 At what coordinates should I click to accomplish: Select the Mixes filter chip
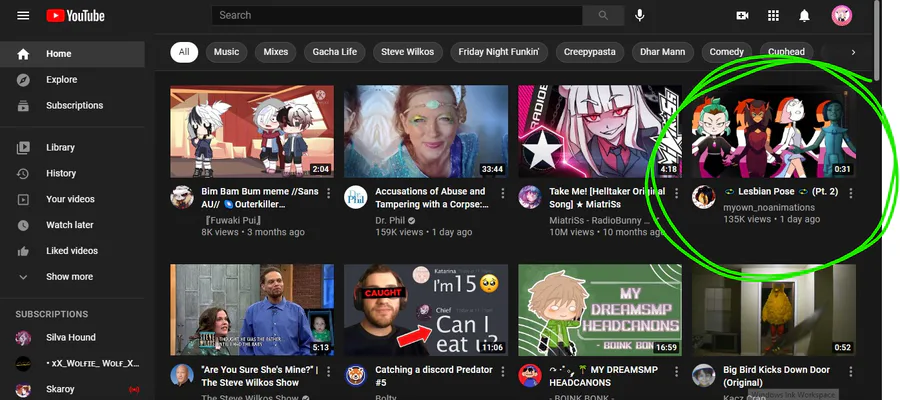click(x=276, y=52)
